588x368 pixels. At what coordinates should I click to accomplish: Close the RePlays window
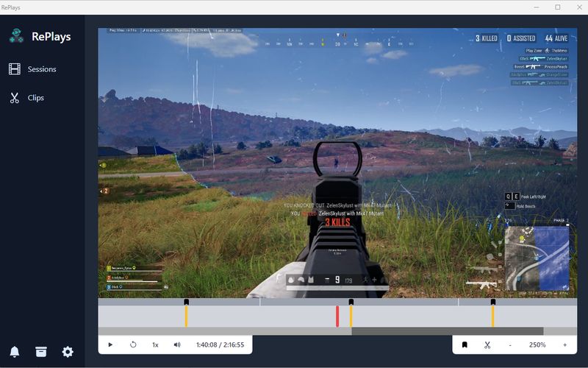(x=579, y=7)
